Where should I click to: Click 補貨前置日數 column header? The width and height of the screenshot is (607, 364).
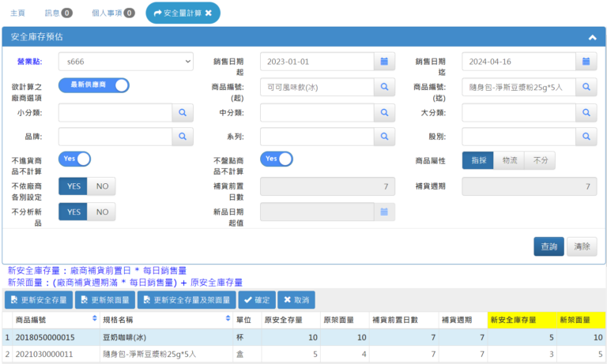tap(404, 321)
